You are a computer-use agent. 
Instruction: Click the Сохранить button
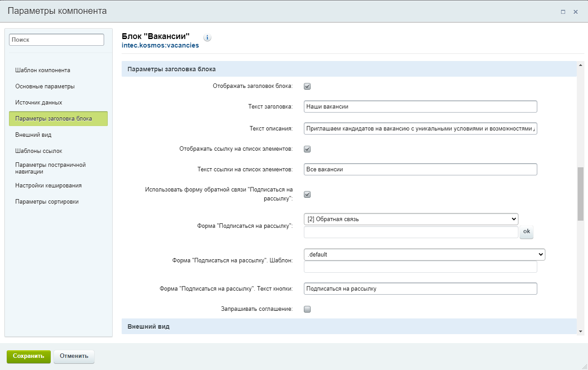click(29, 356)
